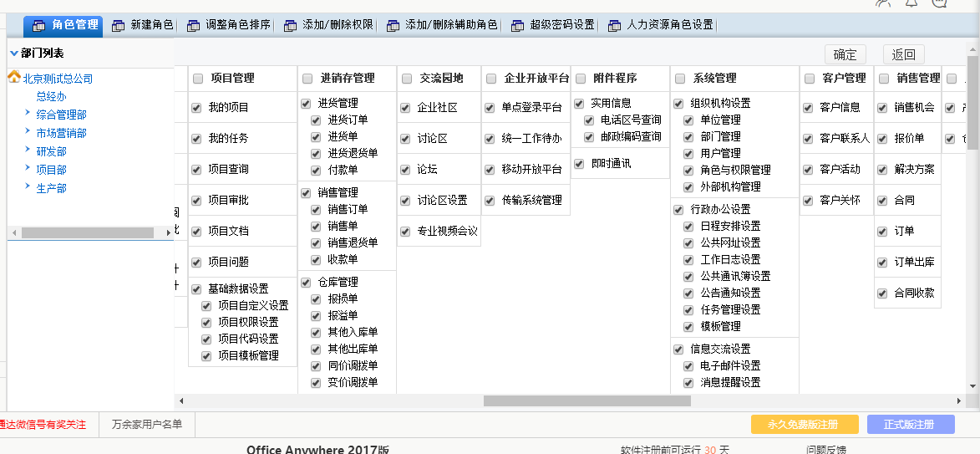Image resolution: width=980 pixels, height=454 pixels.
Task: Open the 超级密码设置 tab
Action: pyautogui.click(x=561, y=25)
